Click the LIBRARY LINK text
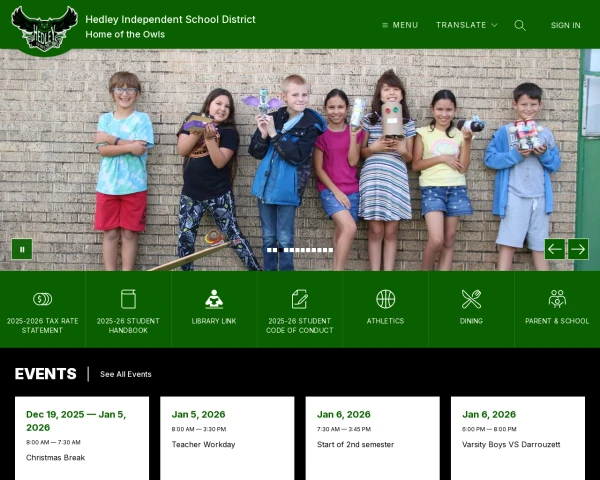The image size is (600, 480). tap(214, 321)
